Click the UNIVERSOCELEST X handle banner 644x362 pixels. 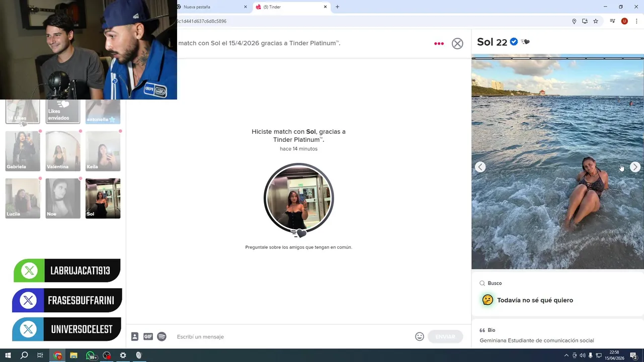67,329
